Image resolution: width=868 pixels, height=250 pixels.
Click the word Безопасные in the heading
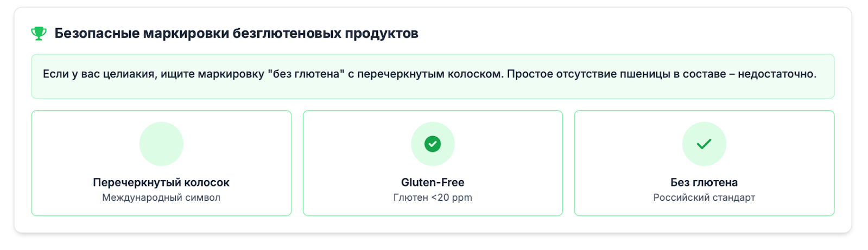pos(97,34)
